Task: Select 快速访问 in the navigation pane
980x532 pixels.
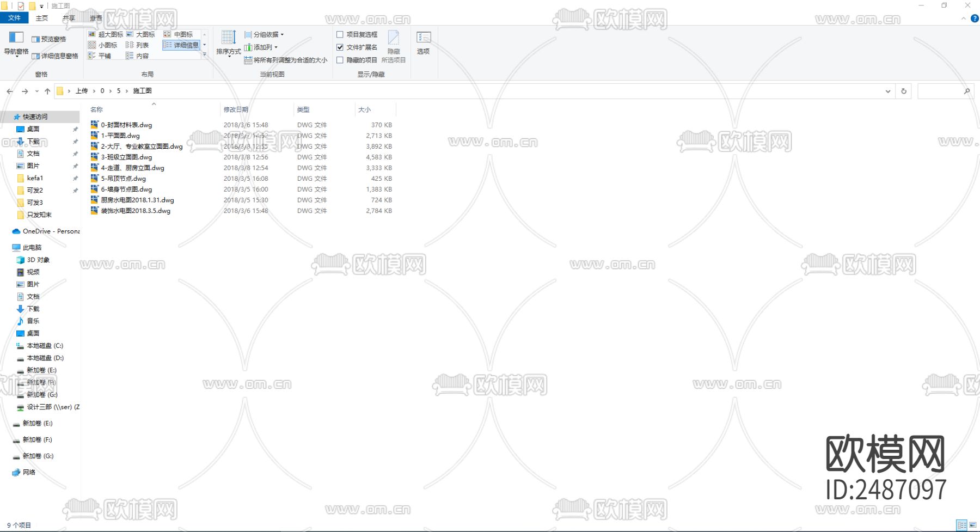Action: click(x=40, y=117)
